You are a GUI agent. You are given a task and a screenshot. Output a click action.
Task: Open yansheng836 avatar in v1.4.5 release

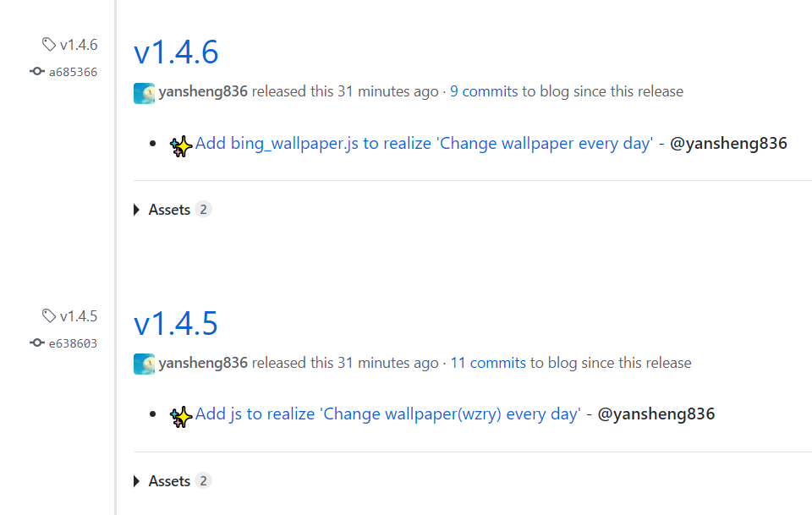(144, 364)
